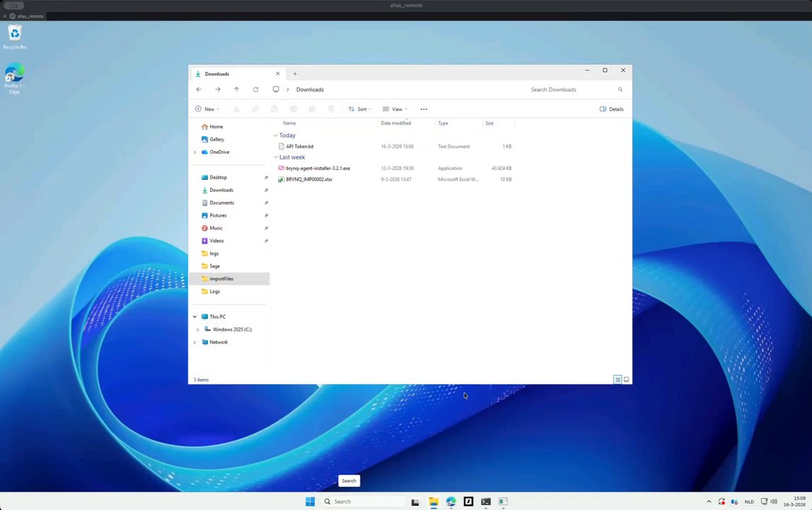This screenshot has width=812, height=510.
Task: Collapse the Last week file group
Action: (275, 157)
